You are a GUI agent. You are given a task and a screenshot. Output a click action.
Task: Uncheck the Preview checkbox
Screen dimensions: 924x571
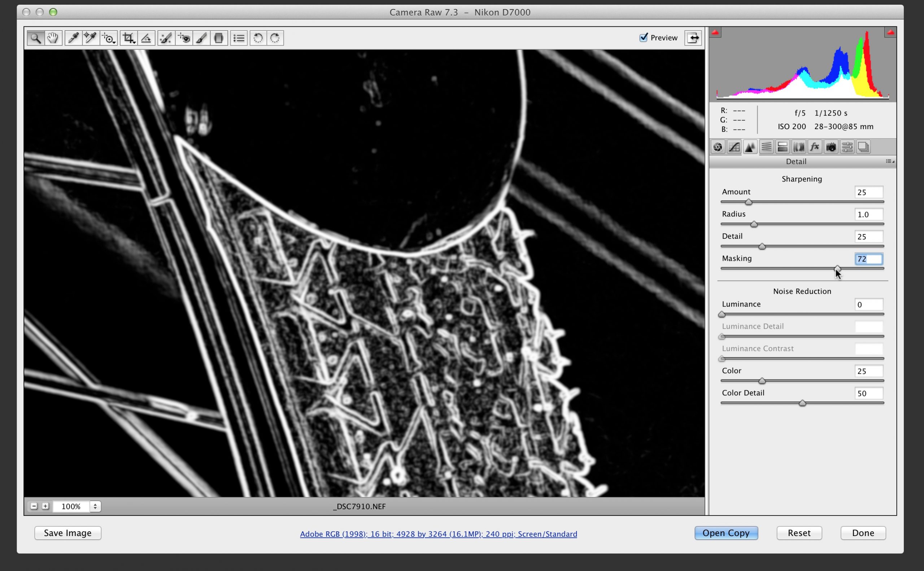click(643, 38)
